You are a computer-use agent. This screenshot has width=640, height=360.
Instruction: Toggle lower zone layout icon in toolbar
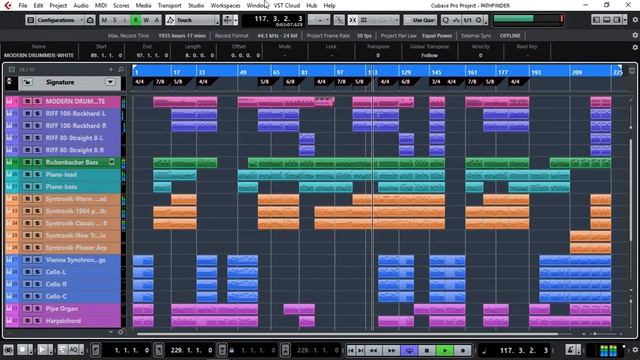click(x=607, y=20)
